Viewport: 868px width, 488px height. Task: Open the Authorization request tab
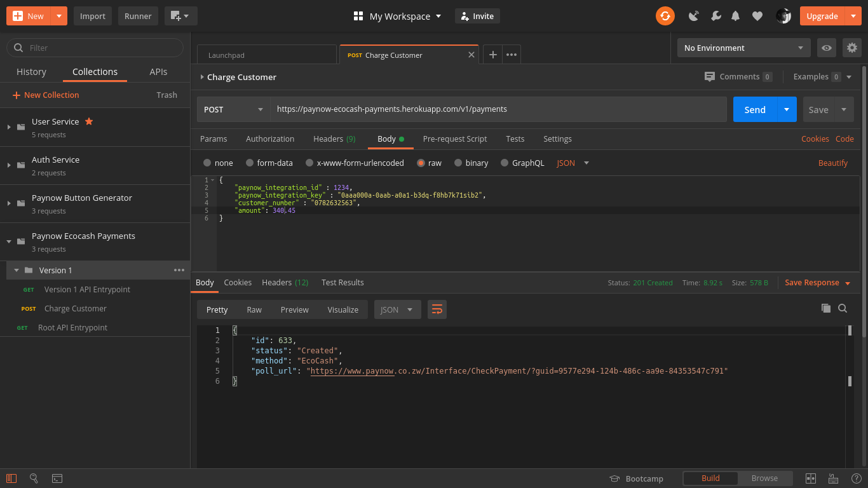[x=270, y=139]
